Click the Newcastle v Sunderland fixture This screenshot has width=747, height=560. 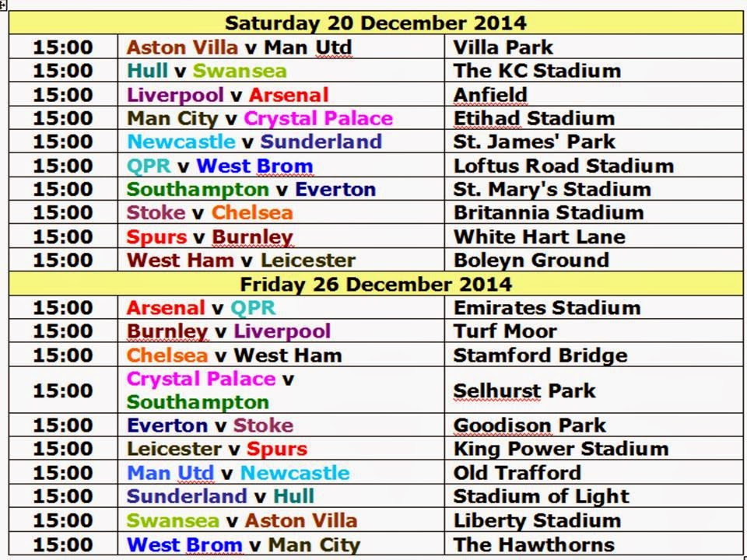[254, 141]
